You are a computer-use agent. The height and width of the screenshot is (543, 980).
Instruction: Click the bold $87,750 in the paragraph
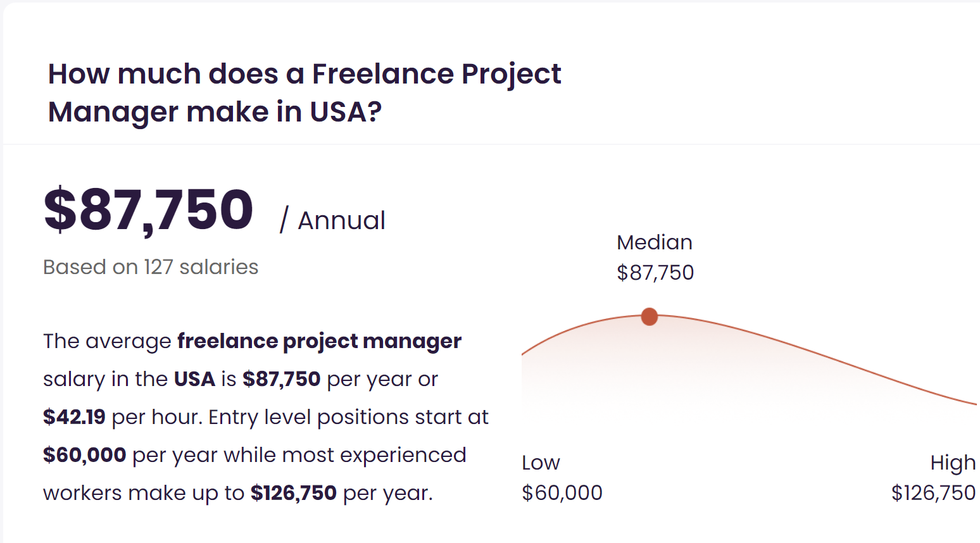(281, 379)
